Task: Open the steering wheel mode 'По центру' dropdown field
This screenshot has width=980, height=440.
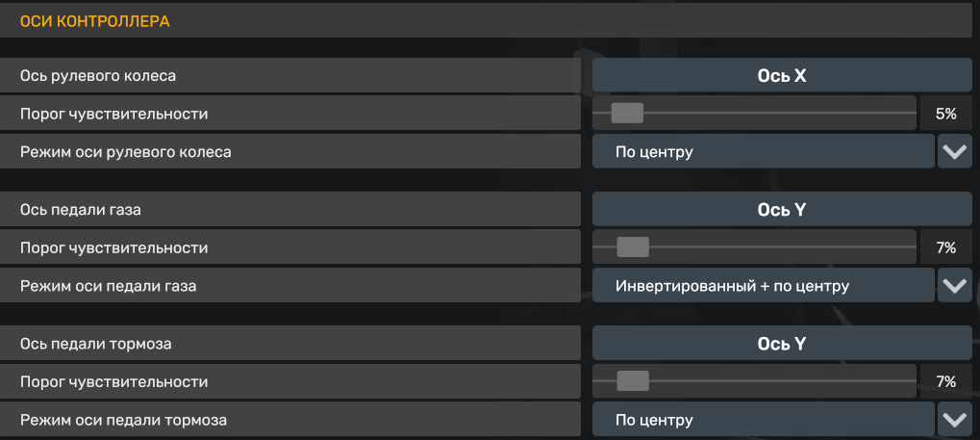Action: 763,151
